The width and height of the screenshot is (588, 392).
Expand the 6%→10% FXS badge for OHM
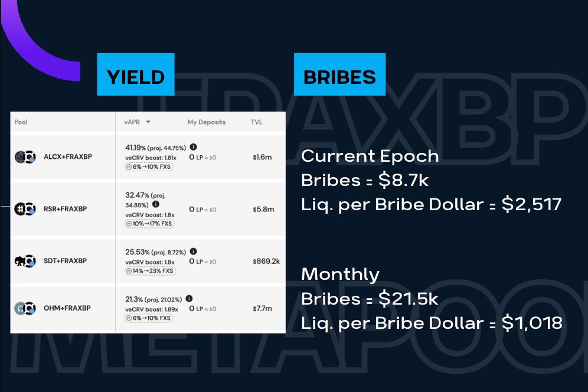149,318
